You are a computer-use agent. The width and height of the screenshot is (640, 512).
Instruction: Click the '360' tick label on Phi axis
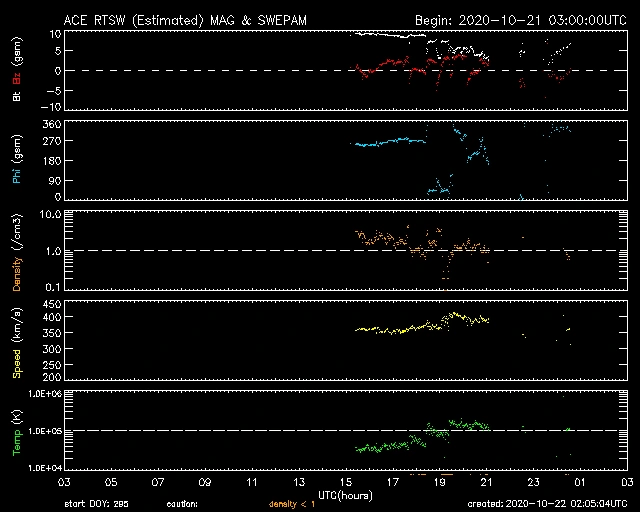pos(52,125)
